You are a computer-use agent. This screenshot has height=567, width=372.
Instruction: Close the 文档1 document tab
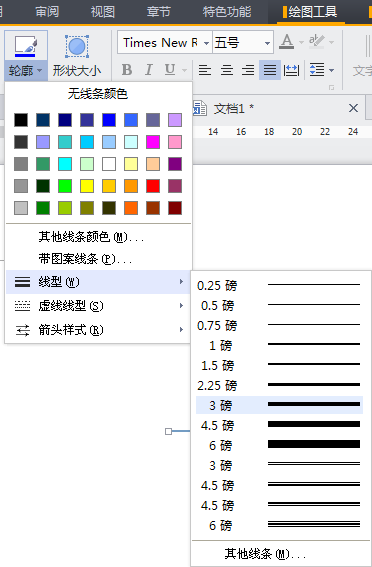[353, 108]
